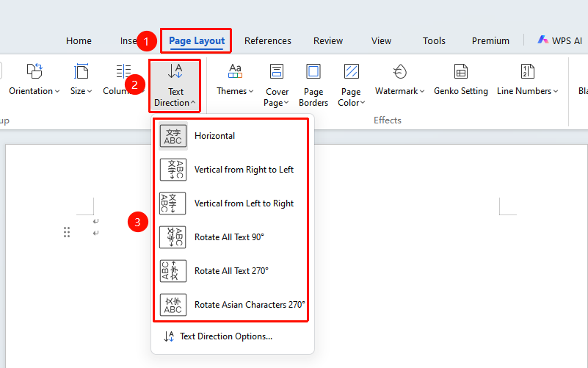Expand the Line Numbers dropdown arrow
Screen dimensions: 588x368
[x=556, y=91]
